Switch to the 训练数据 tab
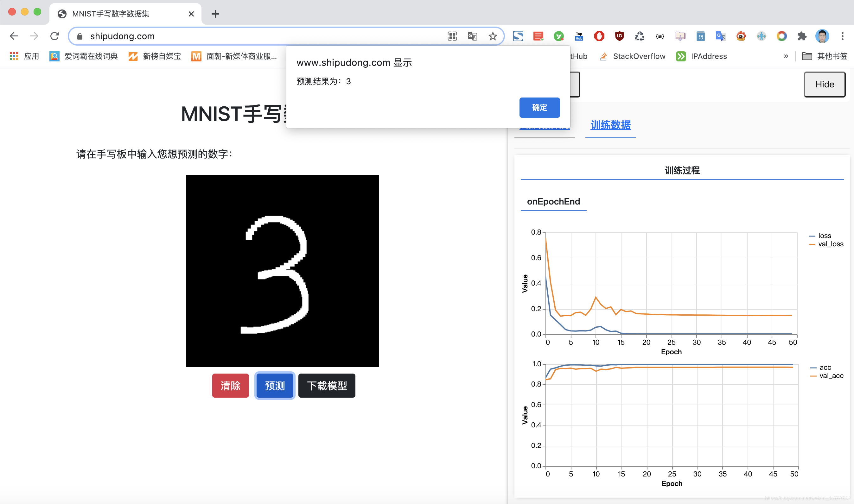The height and width of the screenshot is (504, 854). click(x=610, y=125)
